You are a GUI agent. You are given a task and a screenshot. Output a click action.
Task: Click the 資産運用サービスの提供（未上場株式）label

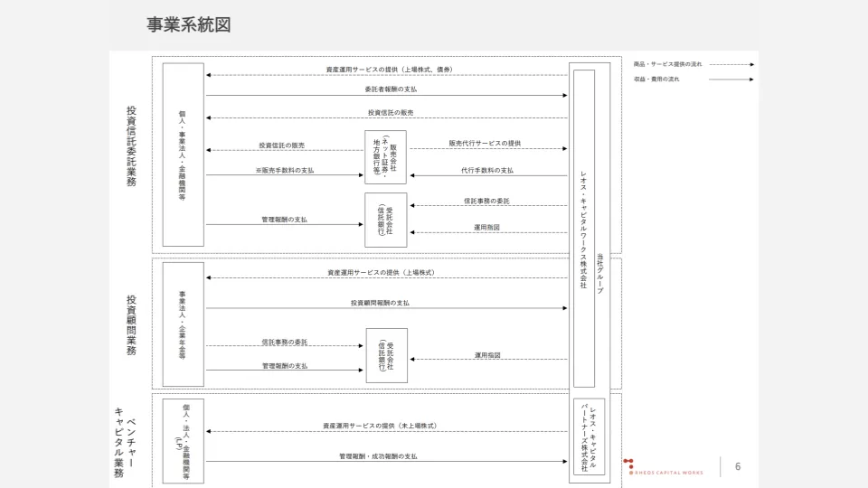(x=380, y=426)
